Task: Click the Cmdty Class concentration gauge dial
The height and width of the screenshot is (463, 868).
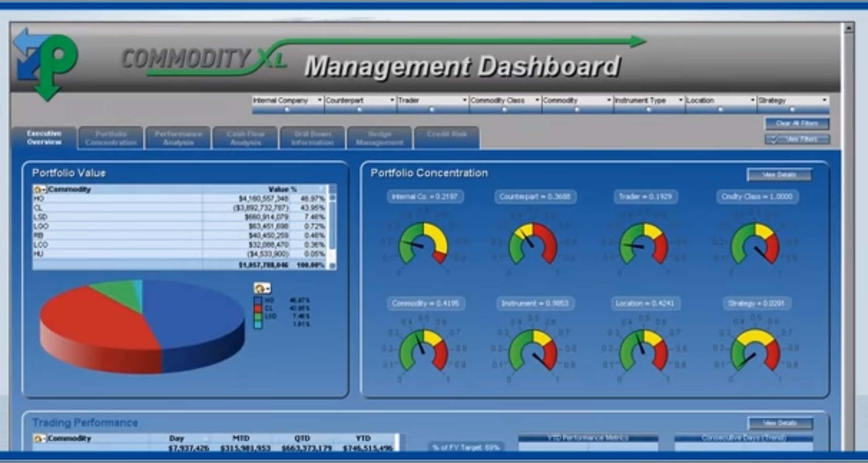Action: [x=755, y=243]
